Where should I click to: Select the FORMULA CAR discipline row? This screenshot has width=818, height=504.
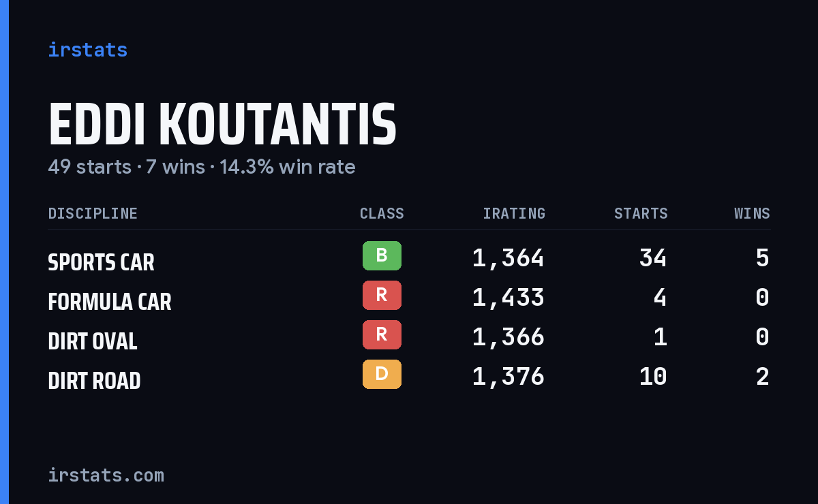(409, 298)
